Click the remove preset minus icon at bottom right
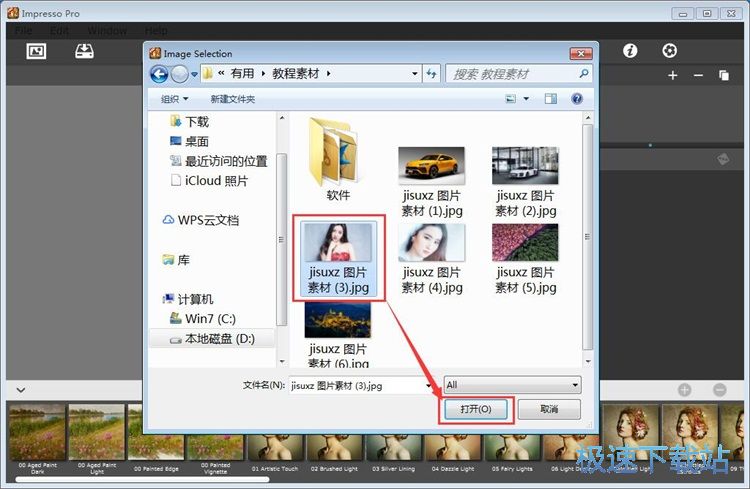The image size is (750, 489). pyautogui.click(x=719, y=389)
